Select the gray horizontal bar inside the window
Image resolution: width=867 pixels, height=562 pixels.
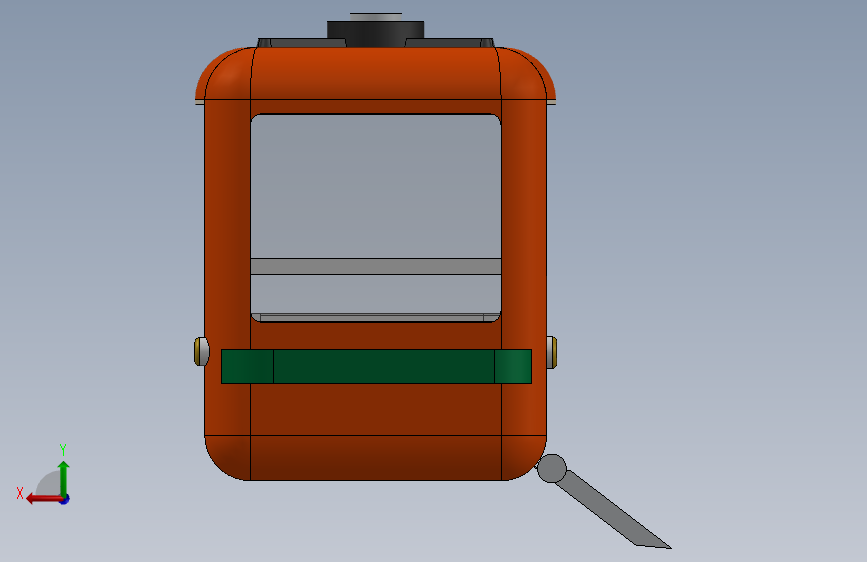376,266
